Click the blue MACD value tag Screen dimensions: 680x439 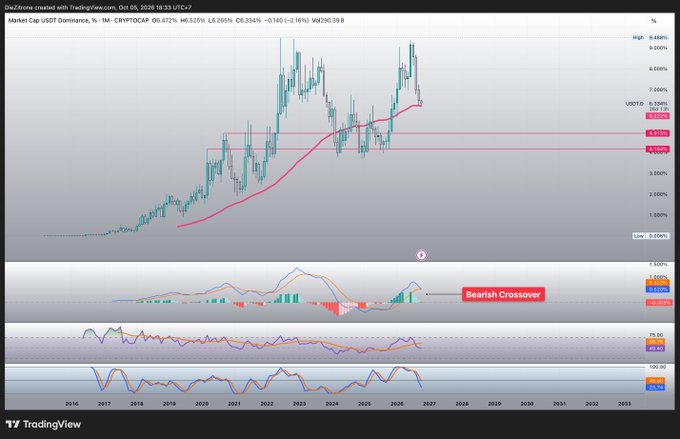pos(658,289)
